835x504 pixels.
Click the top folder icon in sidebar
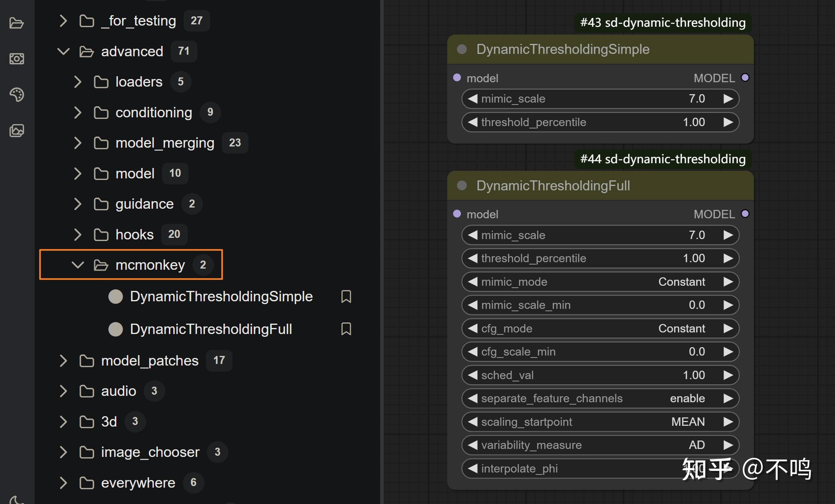(16, 23)
